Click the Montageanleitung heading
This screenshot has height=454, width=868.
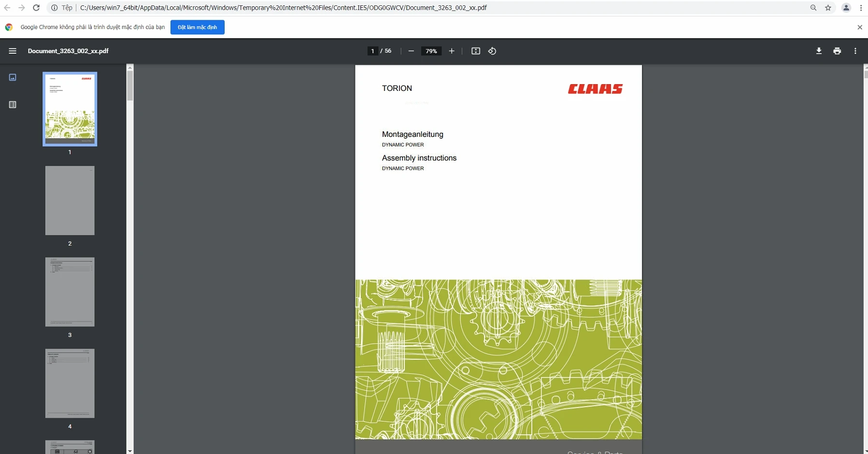(x=413, y=134)
